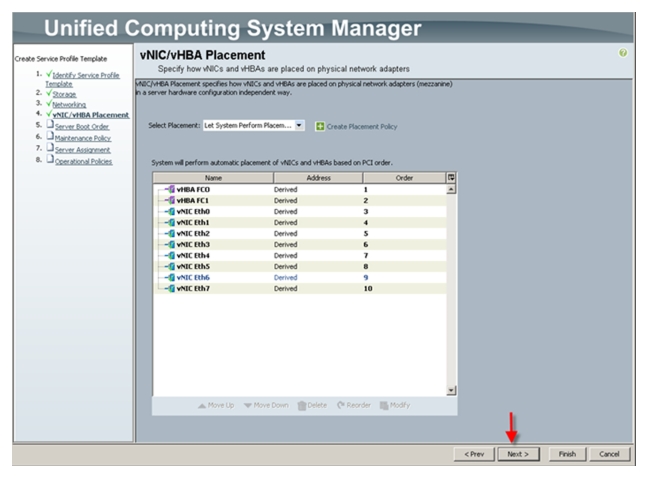Screen dimensions: 649x479
Task: Click the table scrollbar down arrow
Action: tap(451, 390)
